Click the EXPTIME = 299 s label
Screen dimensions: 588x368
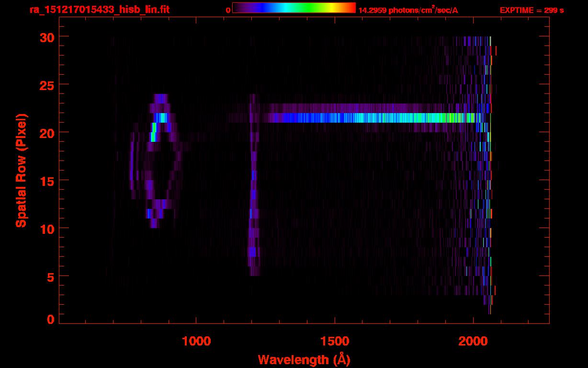tap(531, 10)
